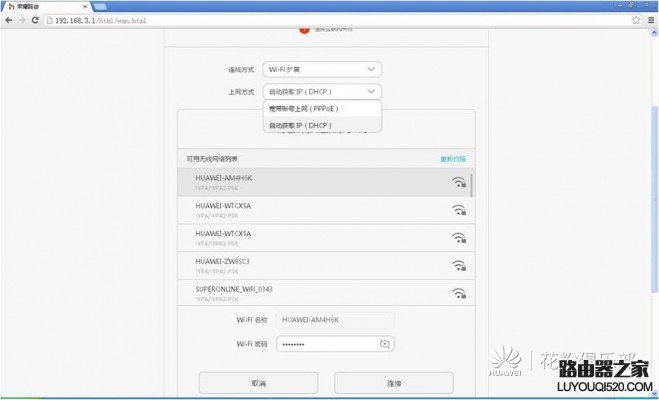Click the network list scrollbar thumb
The width and height of the screenshot is (659, 400).
click(x=472, y=185)
